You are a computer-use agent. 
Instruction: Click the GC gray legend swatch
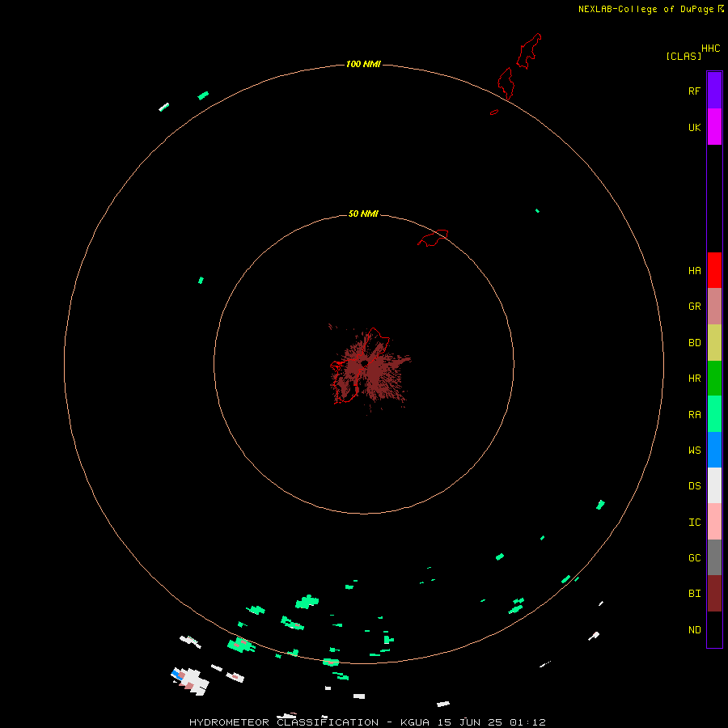[x=714, y=557]
